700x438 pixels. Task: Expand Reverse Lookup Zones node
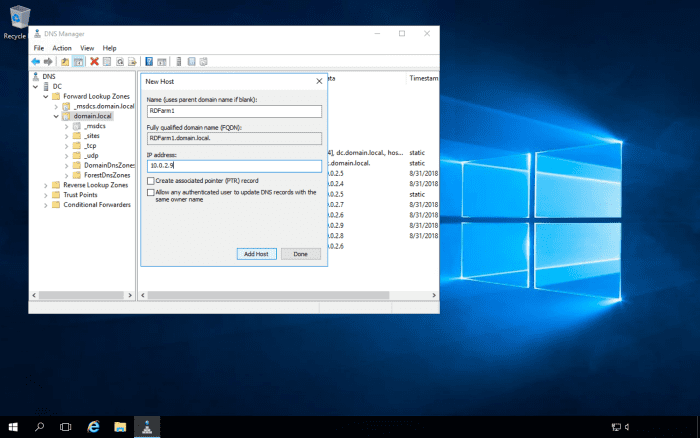tap(46, 185)
